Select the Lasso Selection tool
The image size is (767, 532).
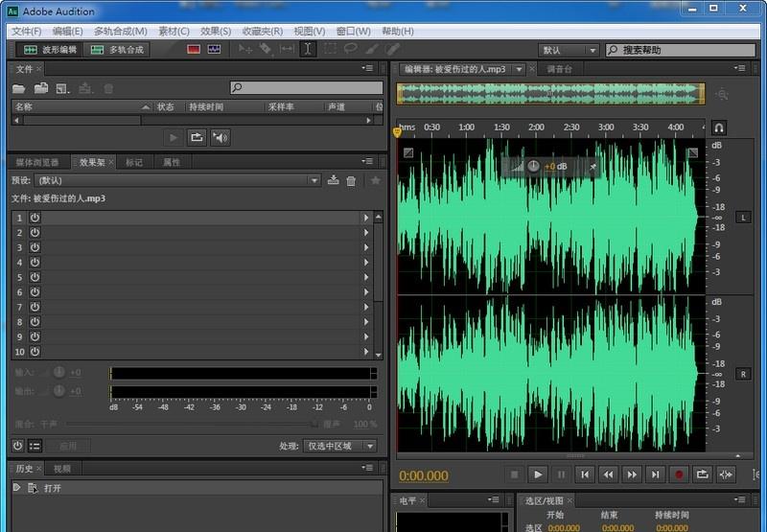pyautogui.click(x=350, y=49)
